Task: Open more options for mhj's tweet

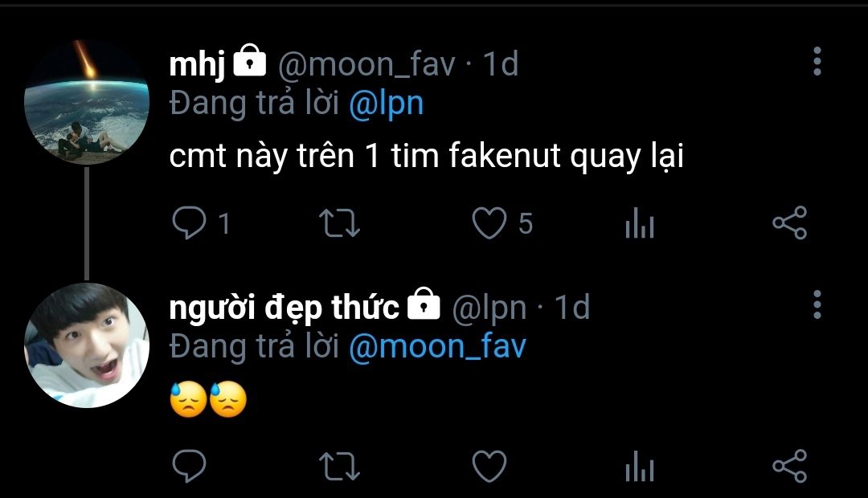Action: tap(817, 61)
